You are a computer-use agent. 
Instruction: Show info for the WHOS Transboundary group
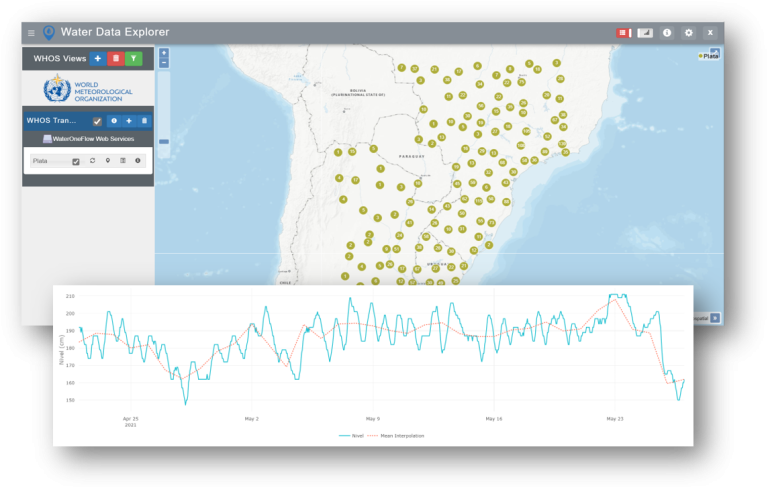point(113,121)
